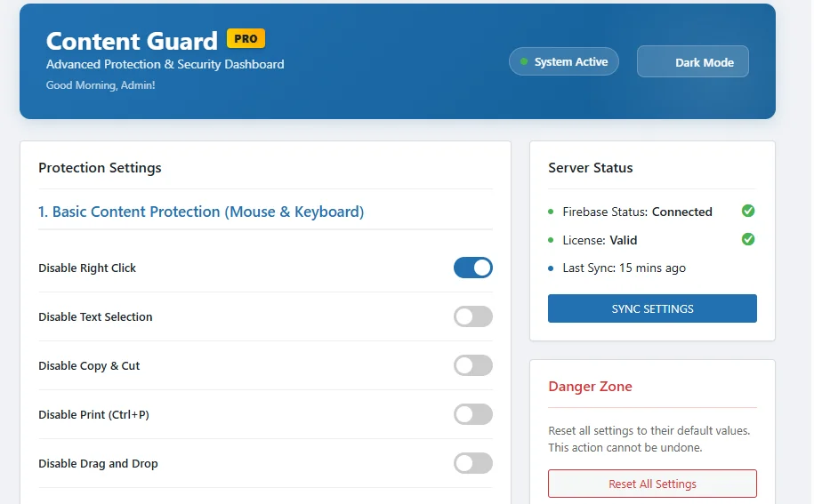Screen dimensions: 814x504
Task: Click the Server Status heading
Action: tap(590, 168)
